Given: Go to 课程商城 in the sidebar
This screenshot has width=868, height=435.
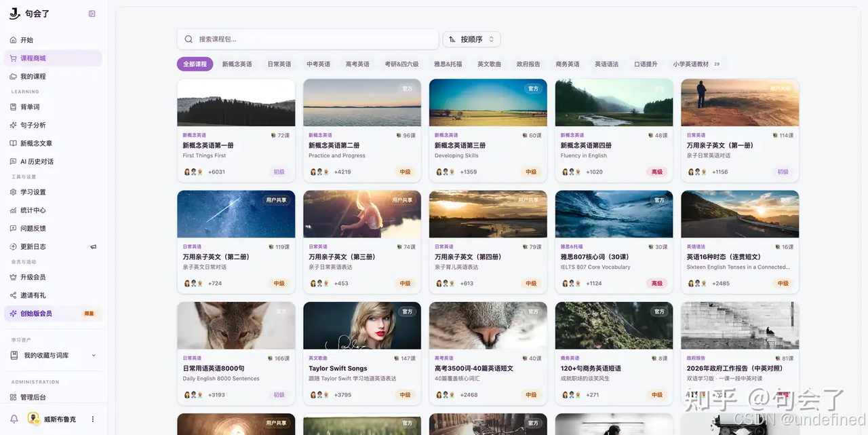Looking at the screenshot, I should (x=53, y=58).
